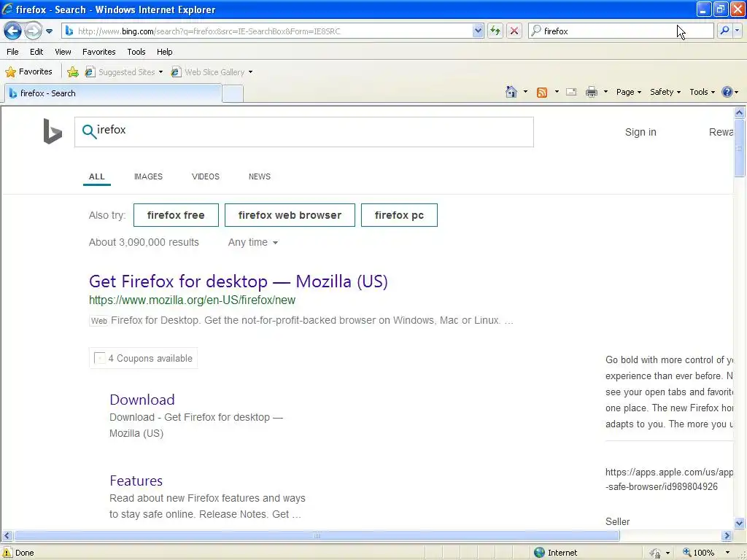Click the search magnifier button in toolbar
The image size is (747, 560).
tap(724, 31)
